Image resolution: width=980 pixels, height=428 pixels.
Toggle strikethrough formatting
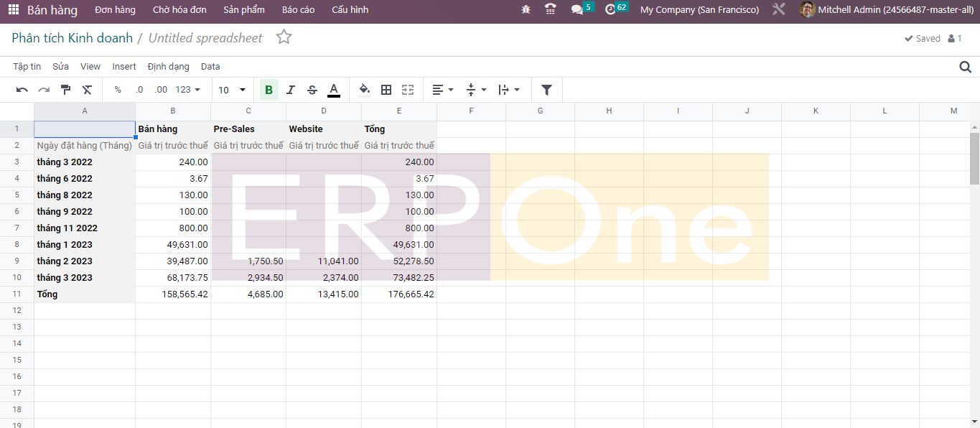[312, 90]
